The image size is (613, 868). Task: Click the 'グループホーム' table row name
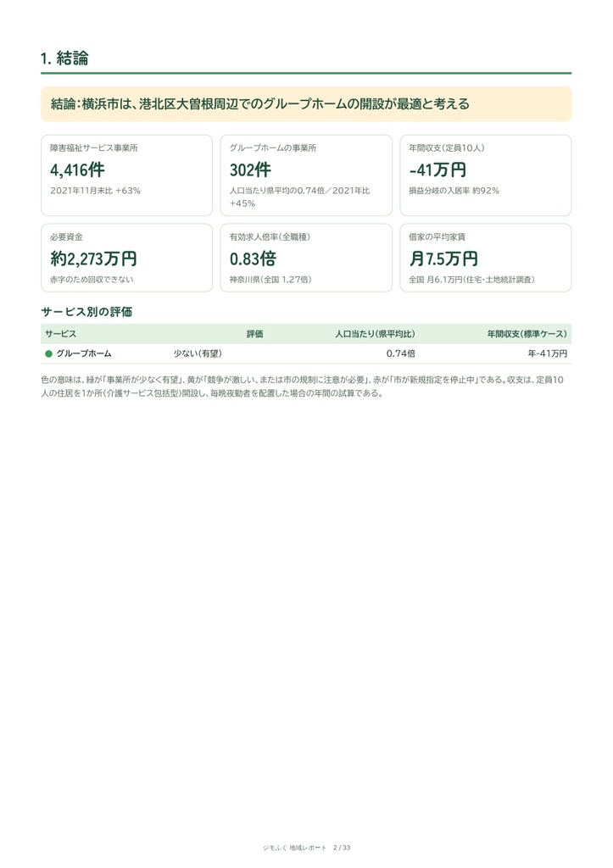[x=84, y=353]
